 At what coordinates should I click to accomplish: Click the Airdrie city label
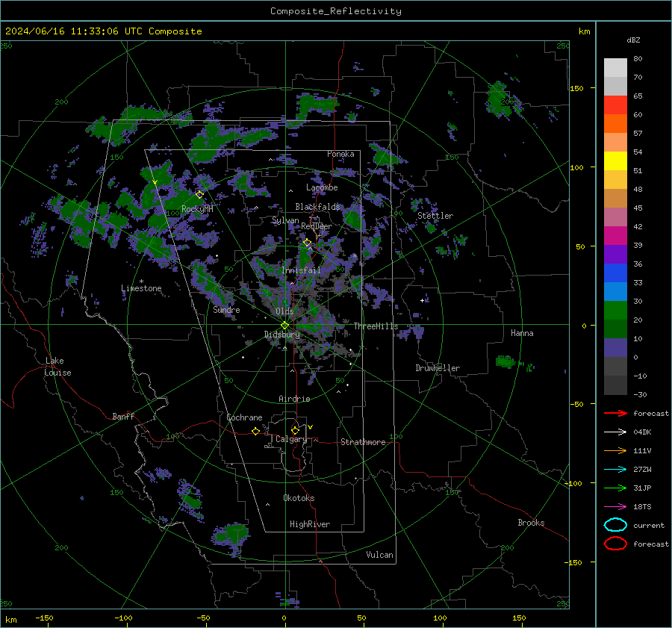pyautogui.click(x=294, y=399)
